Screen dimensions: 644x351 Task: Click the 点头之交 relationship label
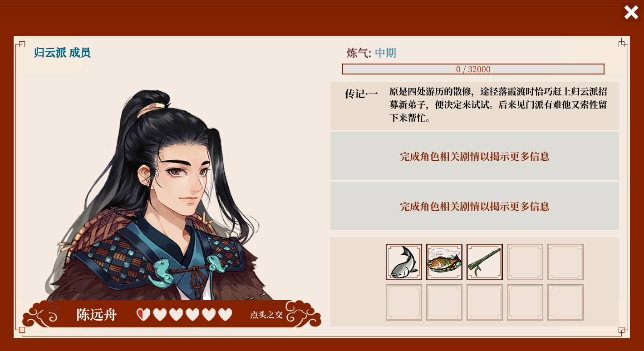tap(266, 315)
